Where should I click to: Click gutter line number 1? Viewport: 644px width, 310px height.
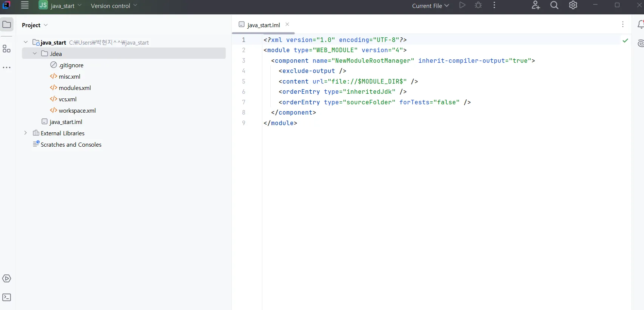pyautogui.click(x=244, y=40)
